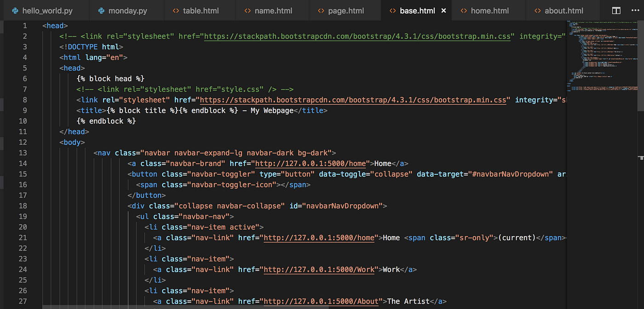Viewport: 644px width, 309px height.
Task: Click the {% endblock %} on line 10
Action: click(106, 121)
